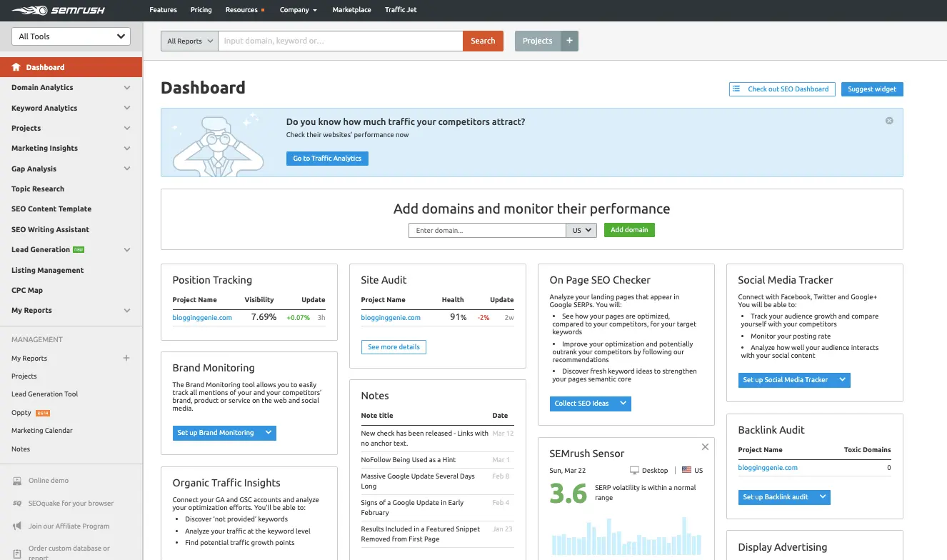Expand Gap Analysis section
This screenshot has width=947, height=560.
(x=127, y=169)
